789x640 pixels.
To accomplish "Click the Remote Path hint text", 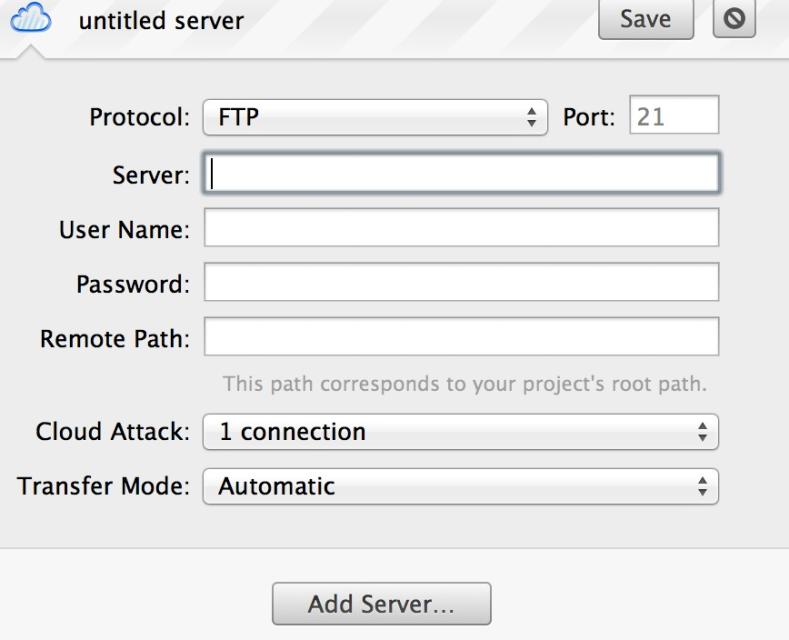I will [x=465, y=384].
